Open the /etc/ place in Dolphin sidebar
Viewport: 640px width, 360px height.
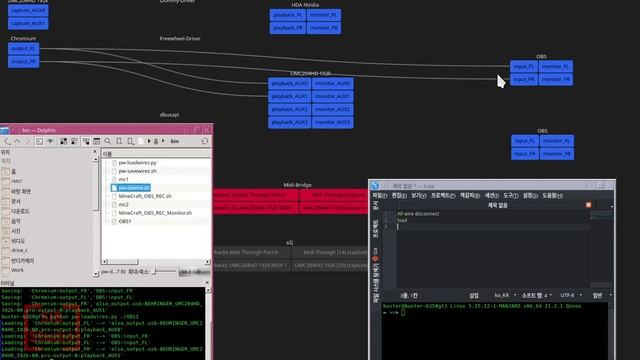pyautogui.click(x=17, y=181)
